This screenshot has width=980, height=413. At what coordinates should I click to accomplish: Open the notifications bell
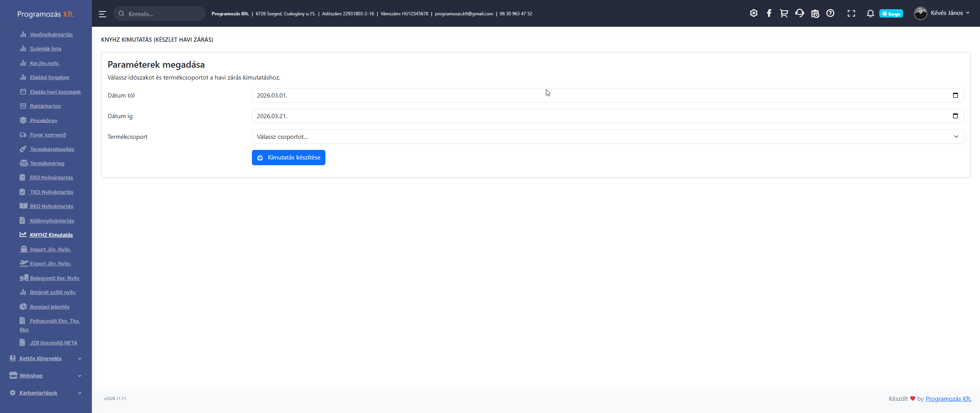[x=870, y=13]
